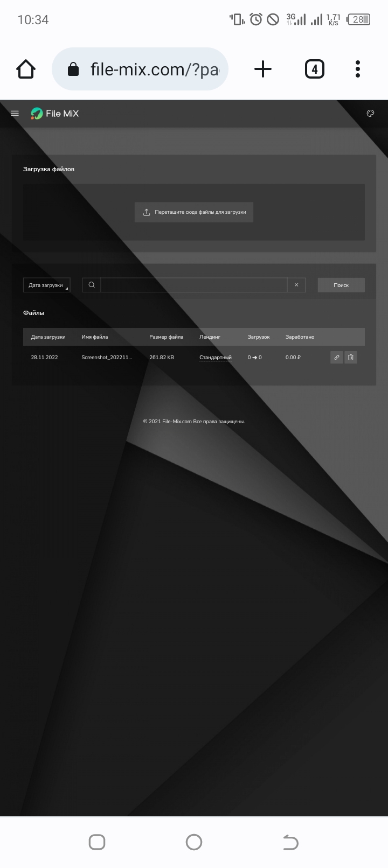Click the magnifier icon in search bar
Screen dimensions: 388x868
point(92,285)
